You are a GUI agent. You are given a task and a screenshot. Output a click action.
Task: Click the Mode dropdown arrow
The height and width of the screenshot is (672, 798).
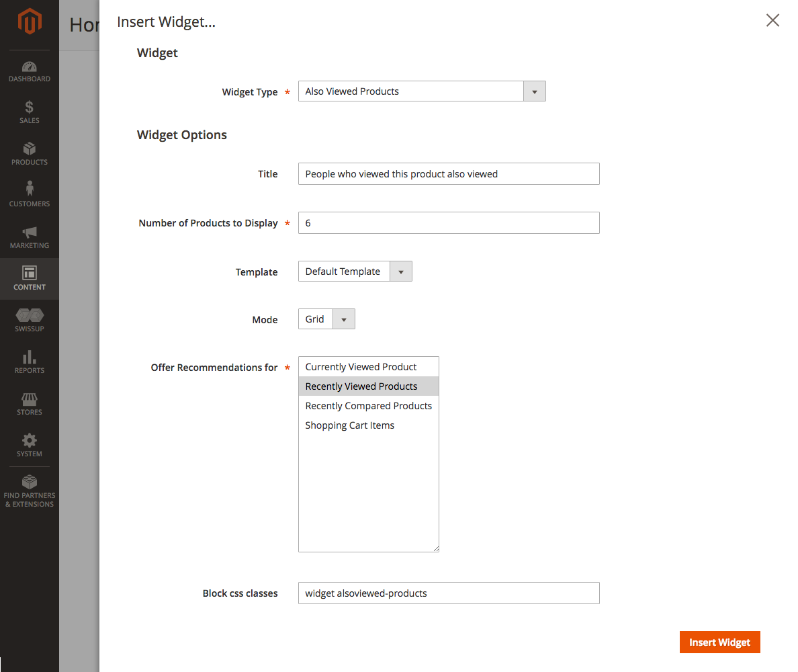[344, 320]
